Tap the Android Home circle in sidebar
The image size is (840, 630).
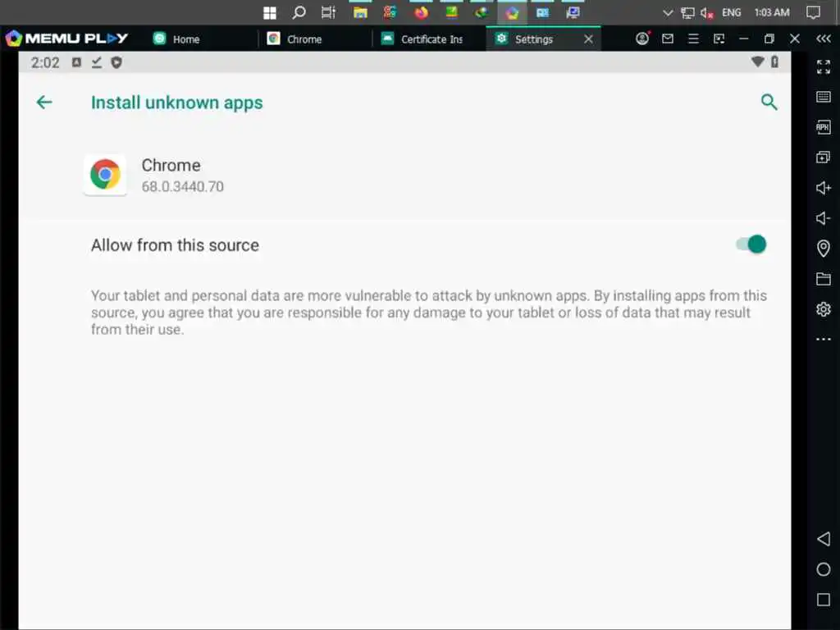(x=824, y=569)
